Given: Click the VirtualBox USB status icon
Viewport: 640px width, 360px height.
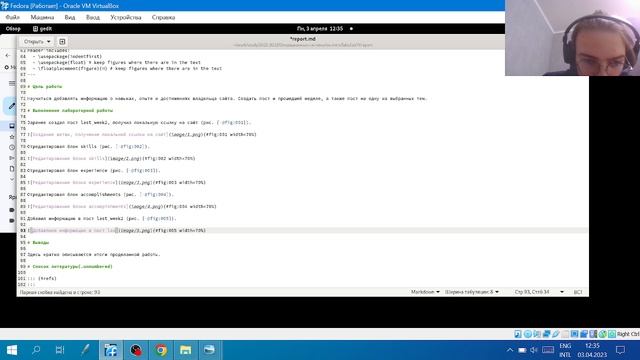Looking at the screenshot, I should coord(556,334).
